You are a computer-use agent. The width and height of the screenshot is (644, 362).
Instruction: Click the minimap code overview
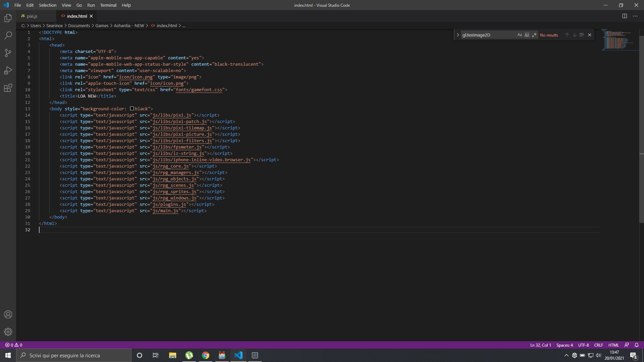pyautogui.click(x=619, y=40)
